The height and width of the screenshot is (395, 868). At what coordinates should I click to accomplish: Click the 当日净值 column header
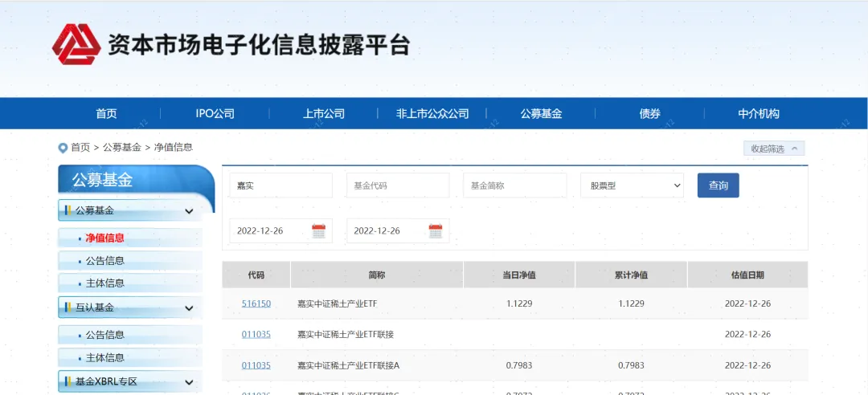[x=519, y=275]
